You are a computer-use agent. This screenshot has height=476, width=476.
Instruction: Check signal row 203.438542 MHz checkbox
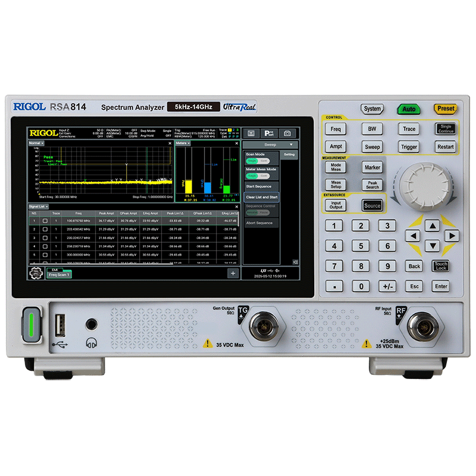coord(45,229)
